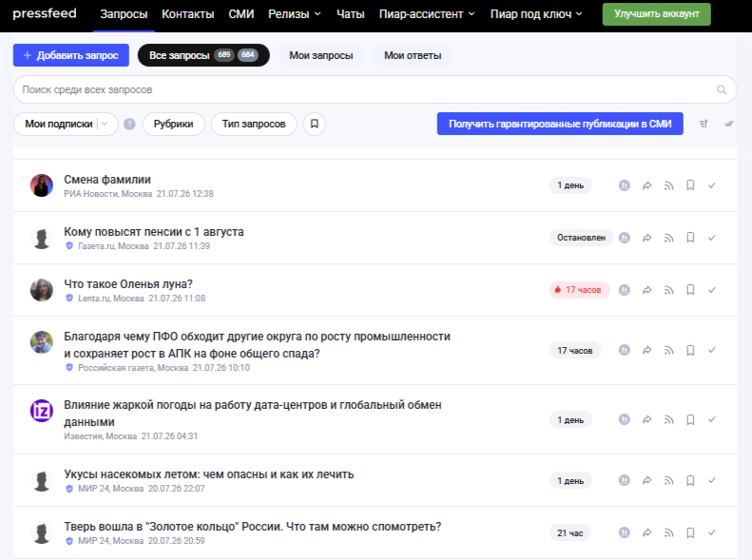The height and width of the screenshot is (560, 752).
Task: Open the bookmarks filter icon beside "Тип запросов"
Action: tap(315, 124)
